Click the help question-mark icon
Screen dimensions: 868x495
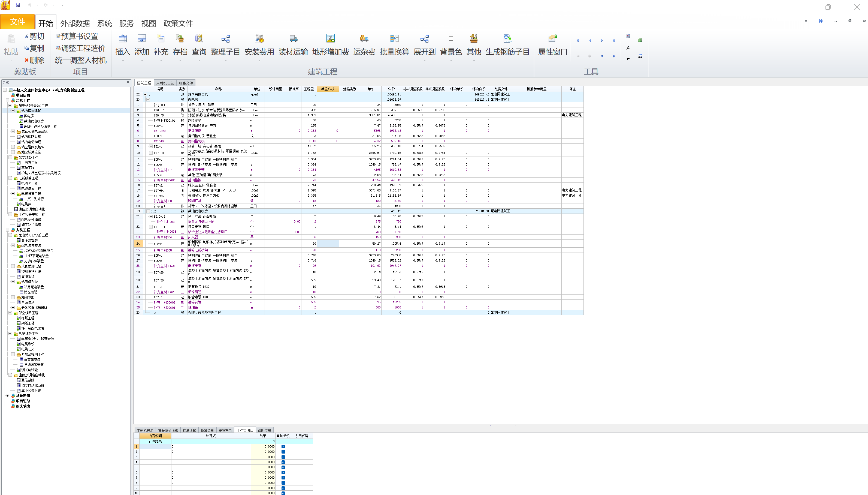(820, 21)
